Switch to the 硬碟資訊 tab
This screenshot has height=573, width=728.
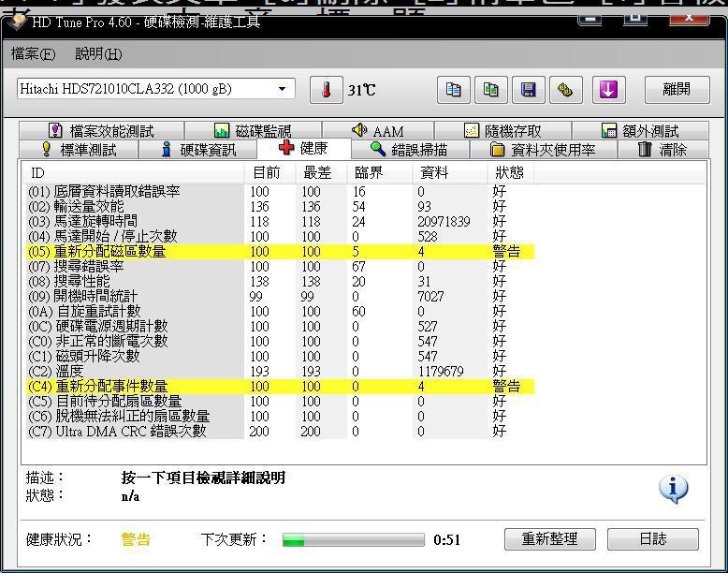tap(198, 150)
